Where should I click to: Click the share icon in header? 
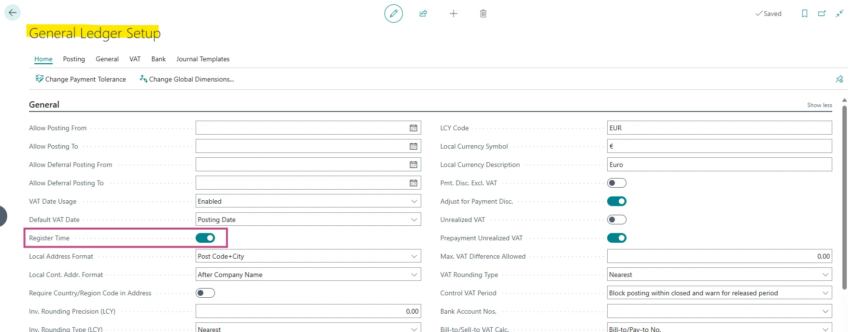[423, 14]
